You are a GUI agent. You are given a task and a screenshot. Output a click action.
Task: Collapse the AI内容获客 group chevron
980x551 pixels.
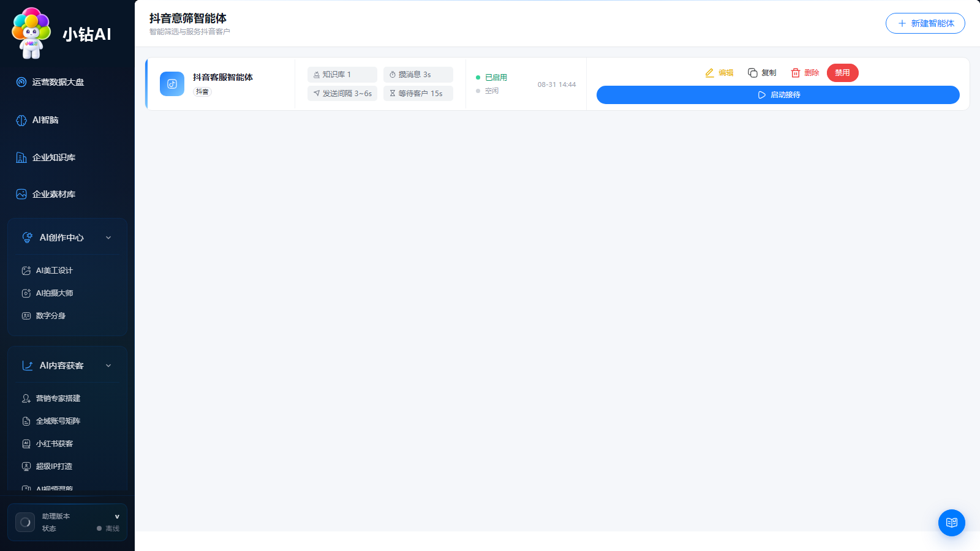108,365
